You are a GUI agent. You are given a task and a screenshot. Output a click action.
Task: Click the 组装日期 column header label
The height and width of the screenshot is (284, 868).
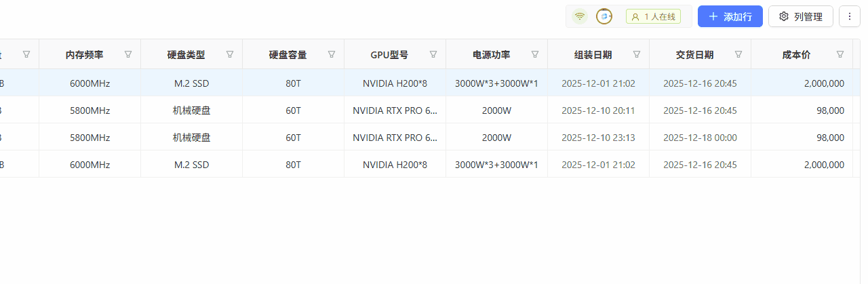point(593,55)
